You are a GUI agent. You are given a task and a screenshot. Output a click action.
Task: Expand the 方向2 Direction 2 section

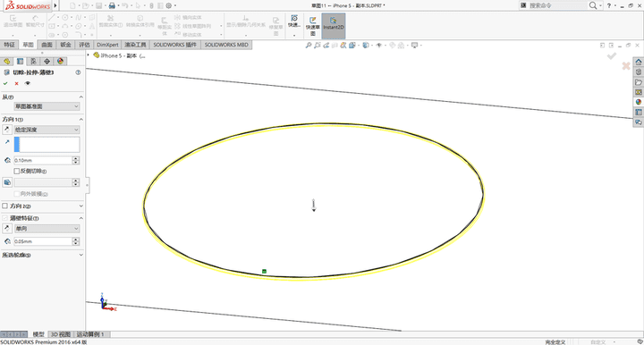80,206
